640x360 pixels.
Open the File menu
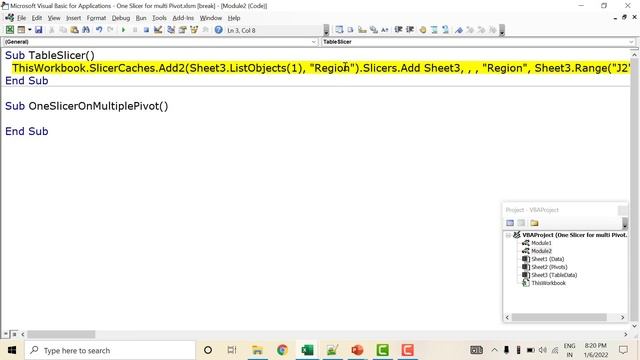coord(21,18)
